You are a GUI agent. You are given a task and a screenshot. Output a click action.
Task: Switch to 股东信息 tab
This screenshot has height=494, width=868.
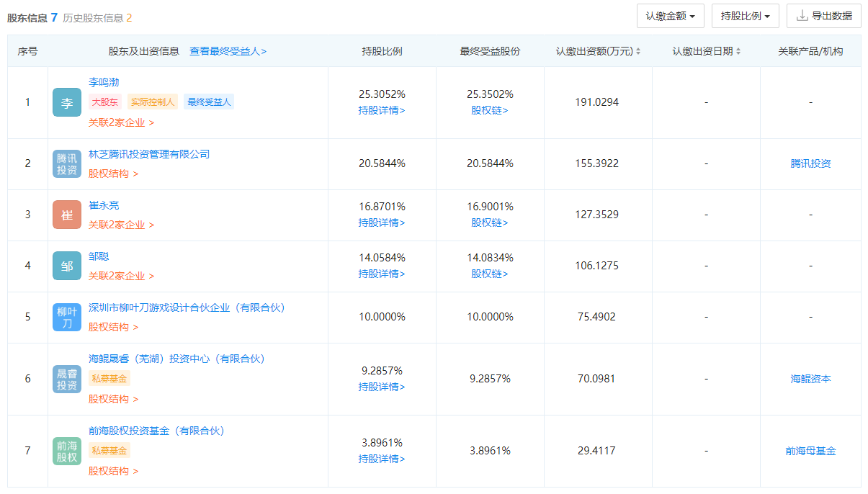[32, 17]
